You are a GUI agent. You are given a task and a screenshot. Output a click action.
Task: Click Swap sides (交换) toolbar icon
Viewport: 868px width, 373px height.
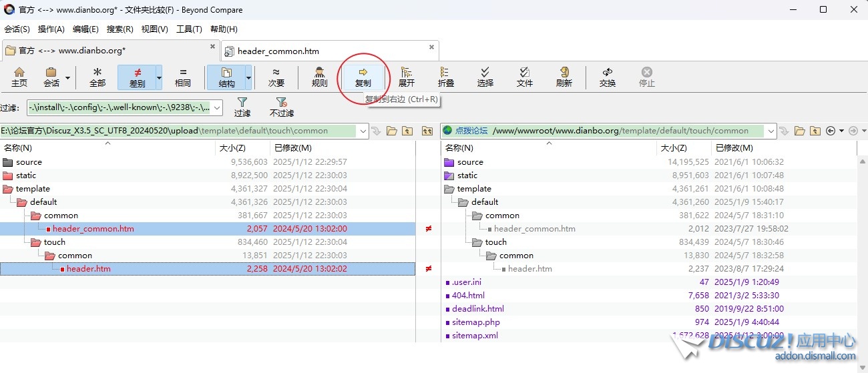[608, 77]
